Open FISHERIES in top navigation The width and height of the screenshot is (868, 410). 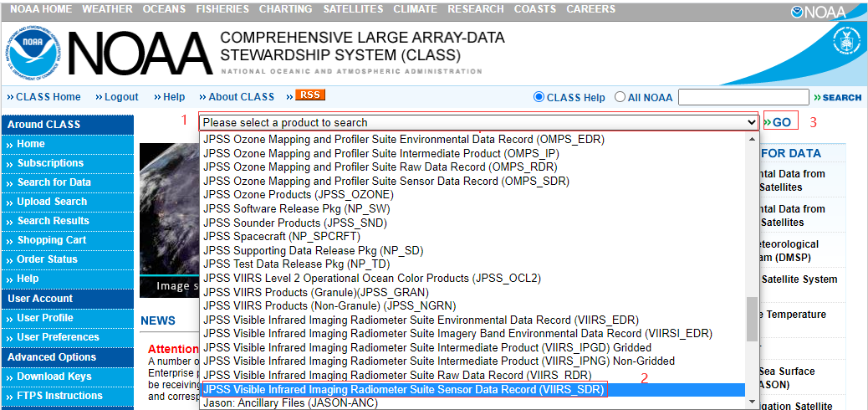(222, 9)
